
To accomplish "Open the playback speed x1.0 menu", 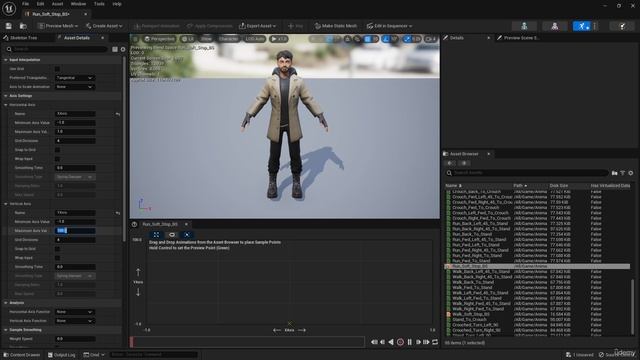I will (x=279, y=39).
